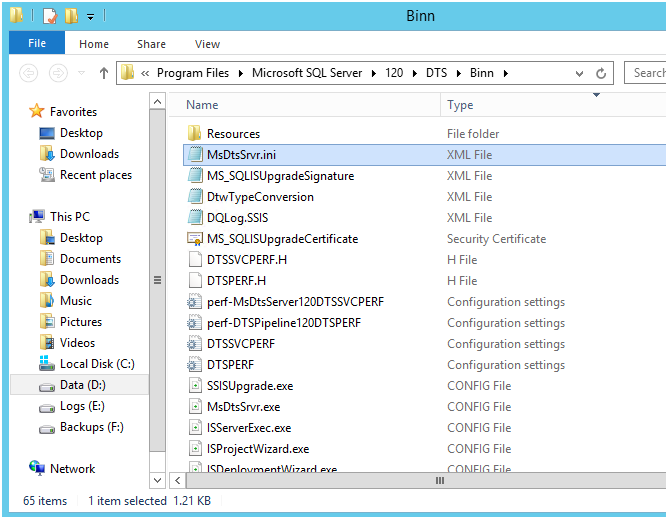This screenshot has width=666, height=519.
Task: Go up one folder level with the Up arrow
Action: [104, 73]
